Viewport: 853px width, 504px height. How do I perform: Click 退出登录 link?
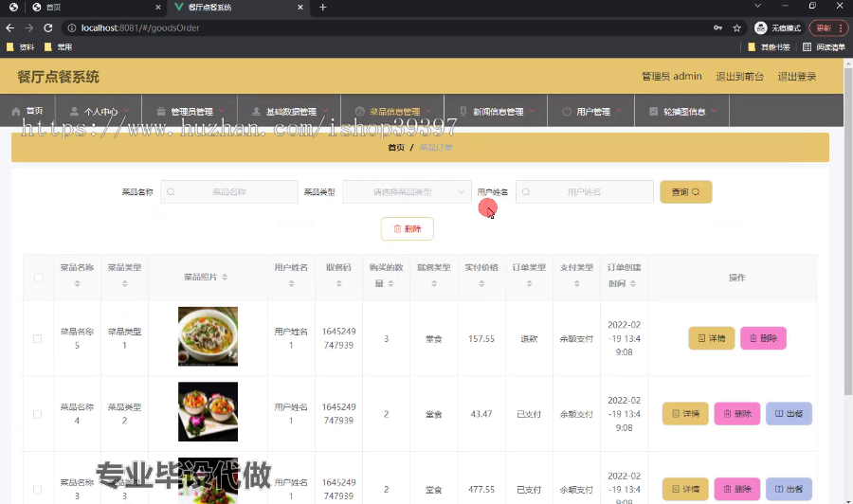coord(797,77)
